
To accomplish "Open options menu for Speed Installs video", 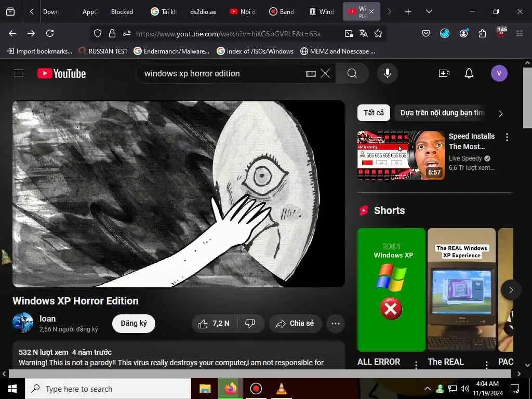I will pos(507,137).
